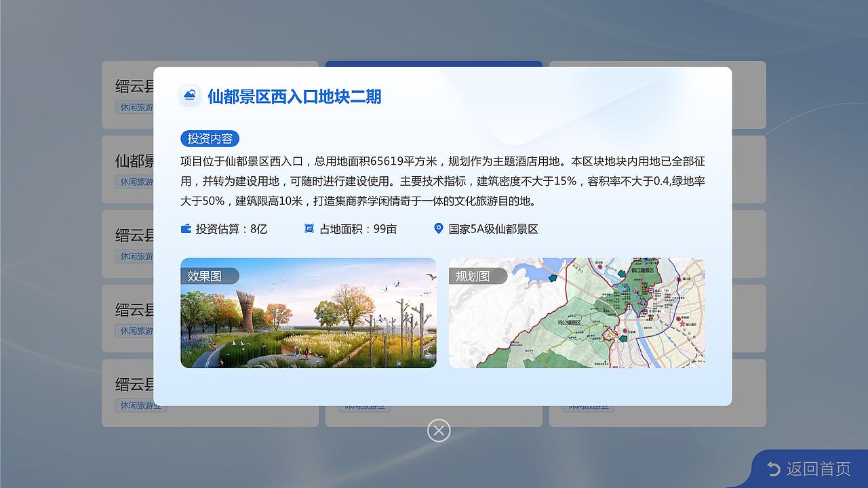Open the planning map thumbnail under 规划图

click(577, 313)
